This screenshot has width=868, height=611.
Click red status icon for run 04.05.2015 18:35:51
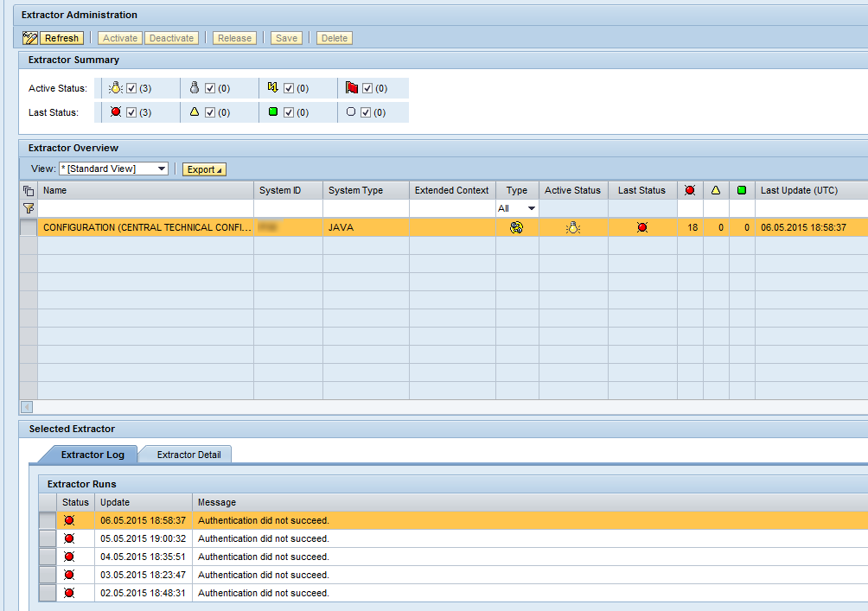click(x=69, y=557)
